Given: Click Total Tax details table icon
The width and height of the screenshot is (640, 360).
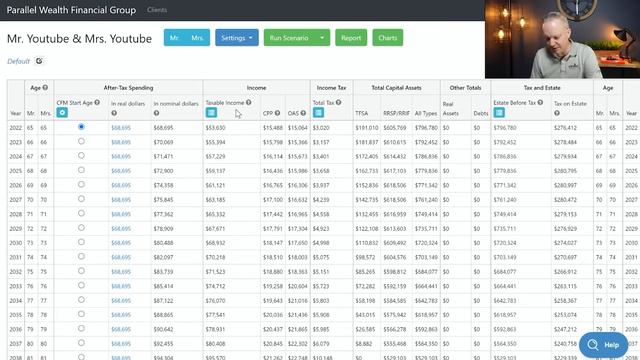Looking at the screenshot, I should (x=318, y=112).
